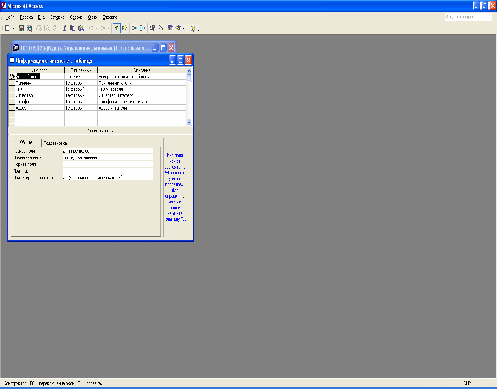Click the data type column header
Screen dimensions: 498x390
(x=81, y=70)
